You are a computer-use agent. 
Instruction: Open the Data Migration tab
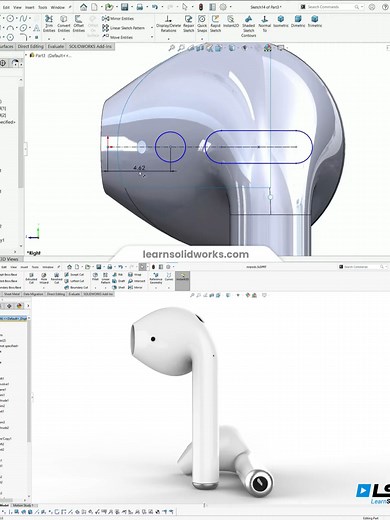pyautogui.click(x=33, y=294)
